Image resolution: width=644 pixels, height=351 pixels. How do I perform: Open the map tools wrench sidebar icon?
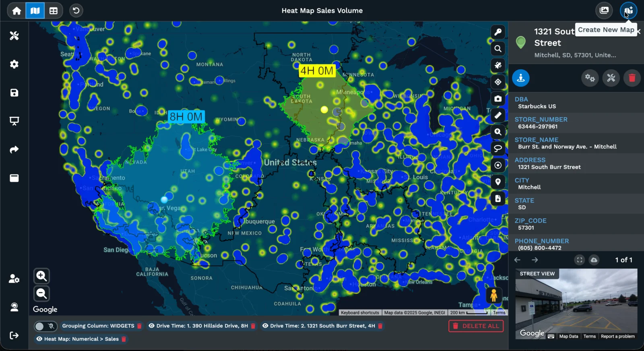14,36
